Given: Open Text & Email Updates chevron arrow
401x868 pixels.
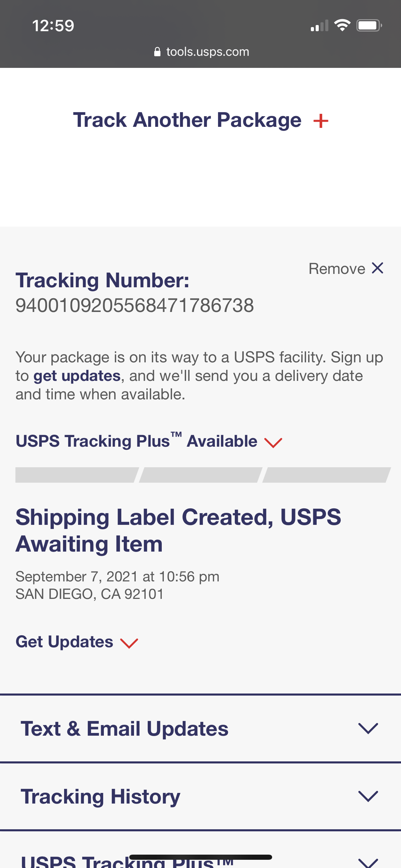Looking at the screenshot, I should [368, 728].
